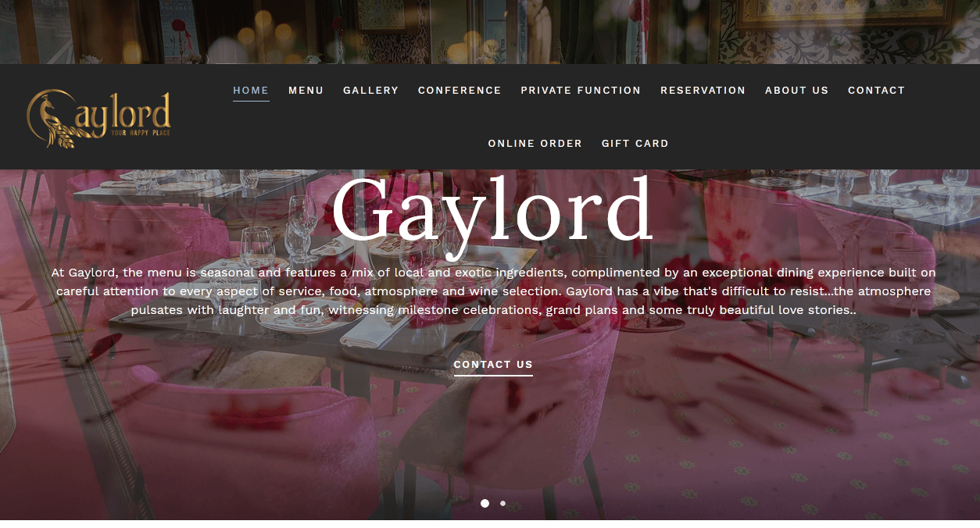Select the first slider dot
The image size is (980, 528).
point(485,504)
